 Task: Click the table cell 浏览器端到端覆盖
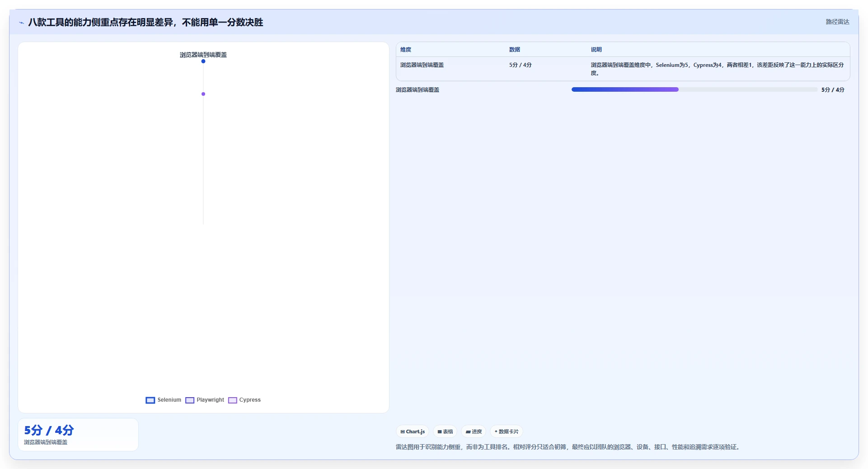coord(422,65)
